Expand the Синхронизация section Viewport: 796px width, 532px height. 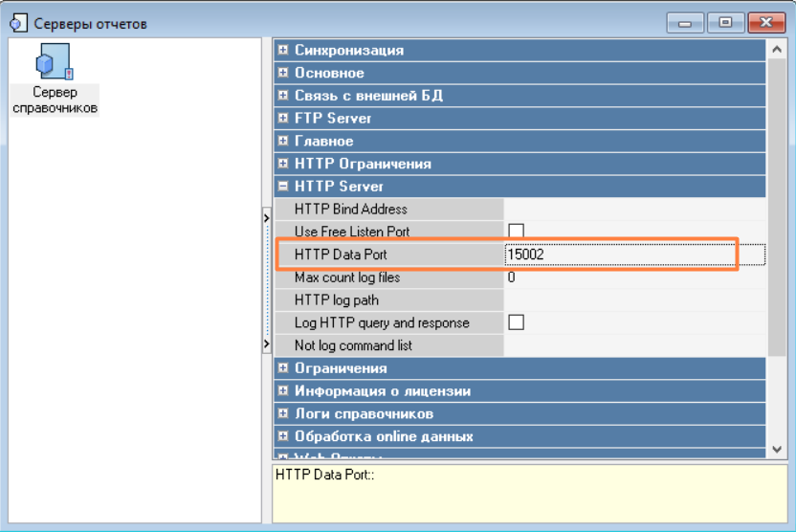(283, 50)
